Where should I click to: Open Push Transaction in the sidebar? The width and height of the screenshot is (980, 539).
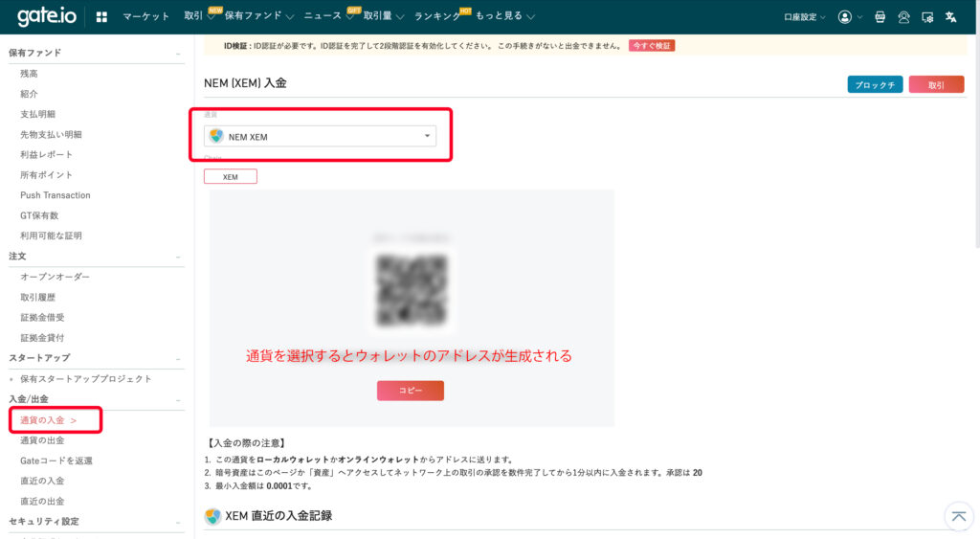click(x=55, y=195)
